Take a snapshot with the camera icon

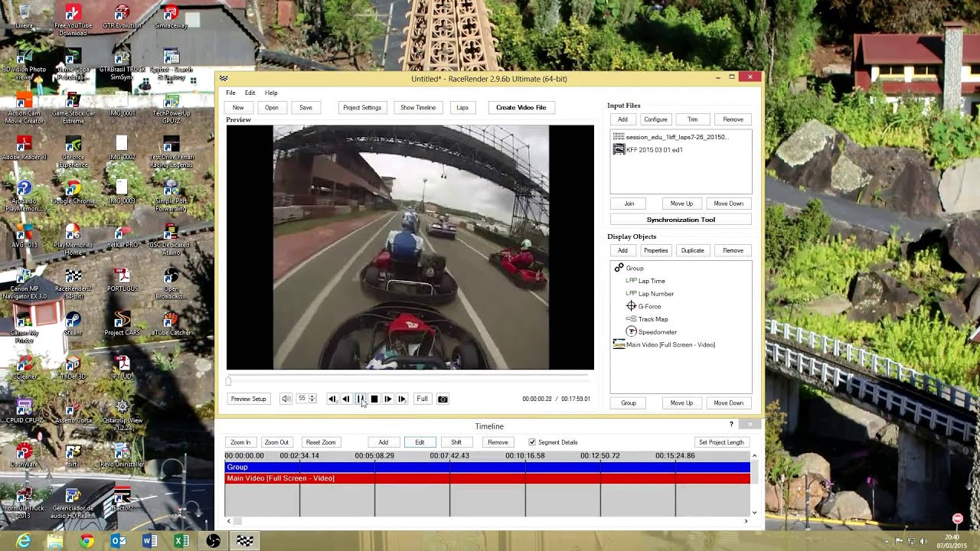click(443, 399)
